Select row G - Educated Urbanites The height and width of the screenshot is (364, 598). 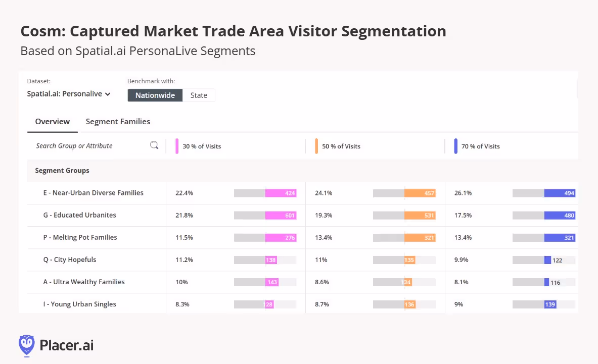[x=79, y=215]
